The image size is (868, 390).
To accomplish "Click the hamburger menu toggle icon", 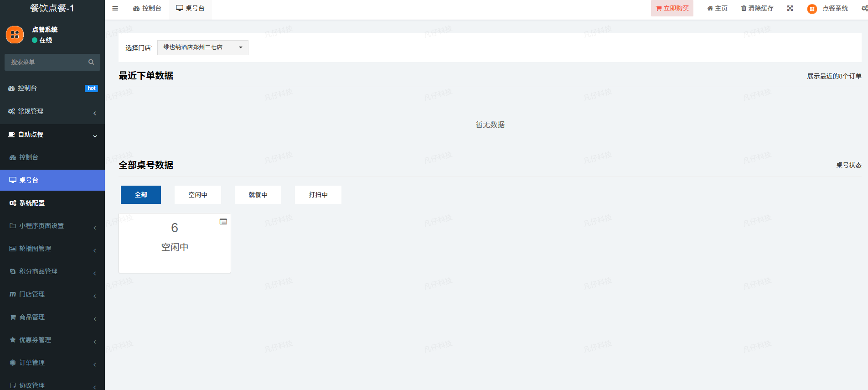I will click(x=115, y=8).
